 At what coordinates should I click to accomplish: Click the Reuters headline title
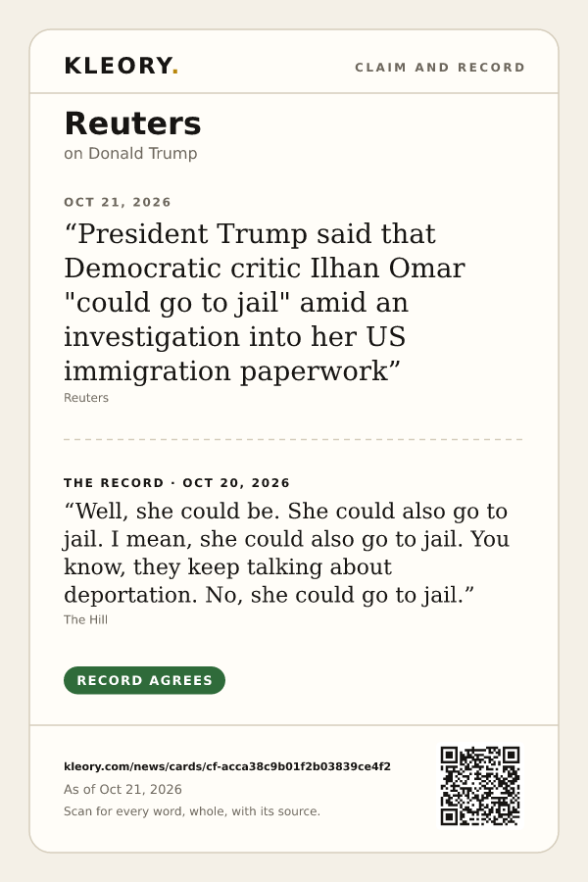pyautogui.click(x=132, y=123)
